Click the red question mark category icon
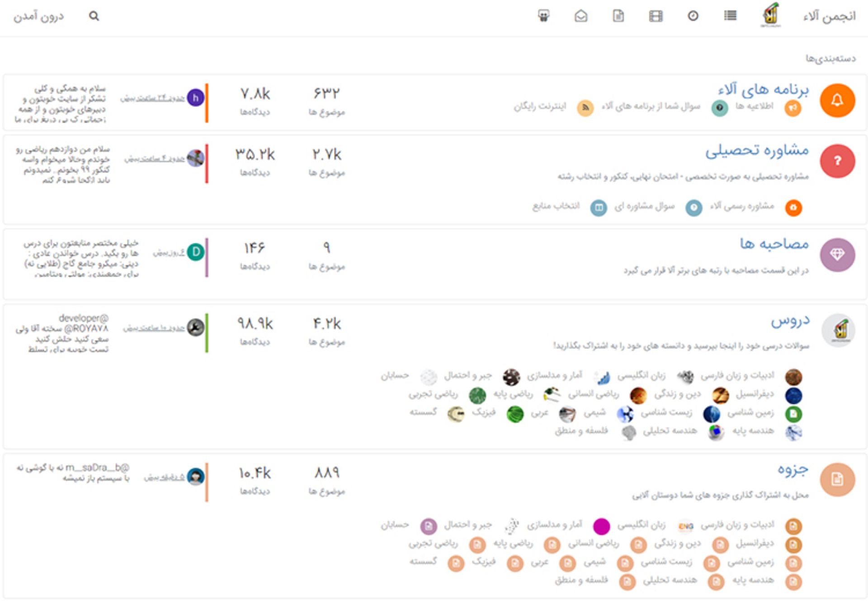Viewport: 868px width, 601px height. coord(837,161)
